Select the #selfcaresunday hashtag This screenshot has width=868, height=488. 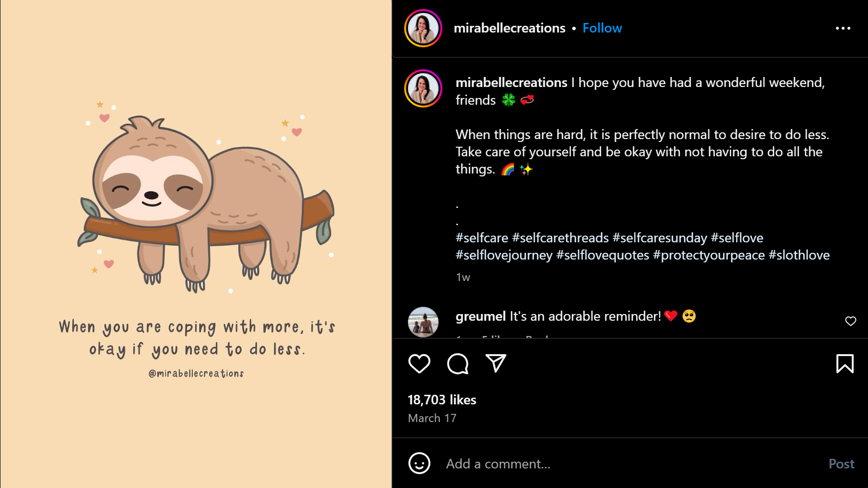pos(660,238)
